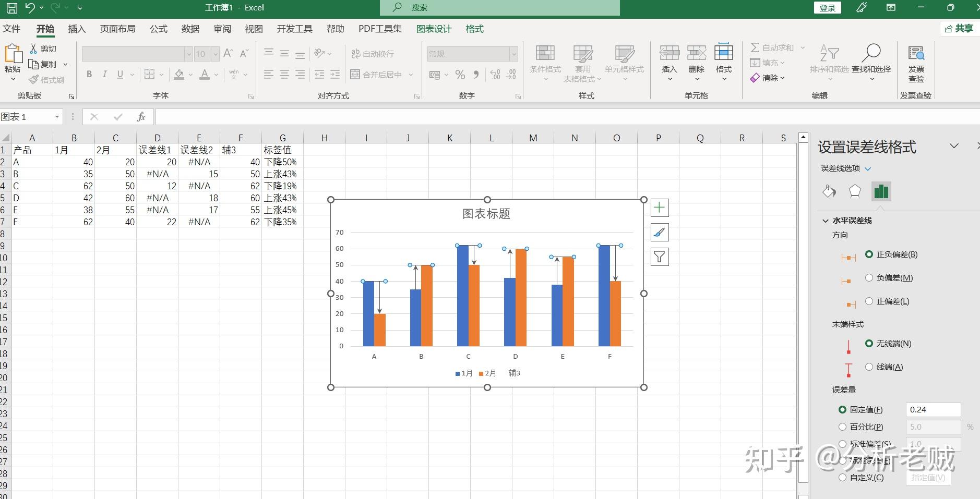The width and height of the screenshot is (980, 499).
Task: Switch to the 格式 ribbon tab
Action: click(x=474, y=29)
